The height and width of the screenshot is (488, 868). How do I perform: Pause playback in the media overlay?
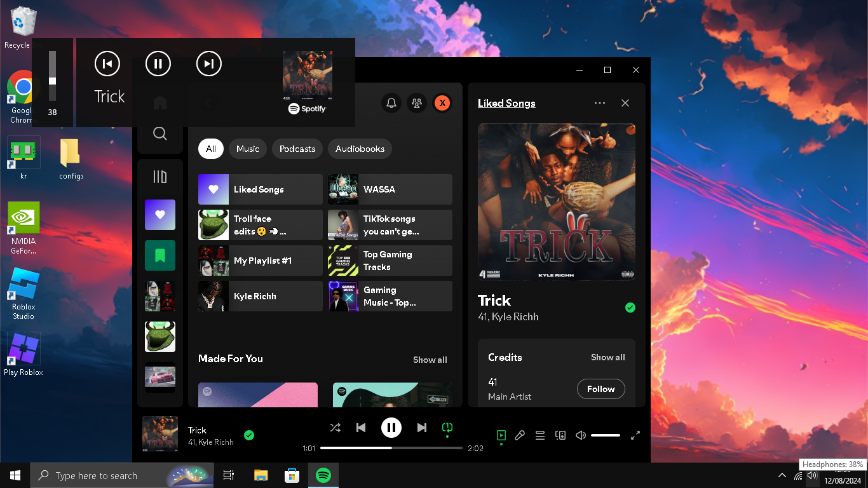[x=158, y=64]
